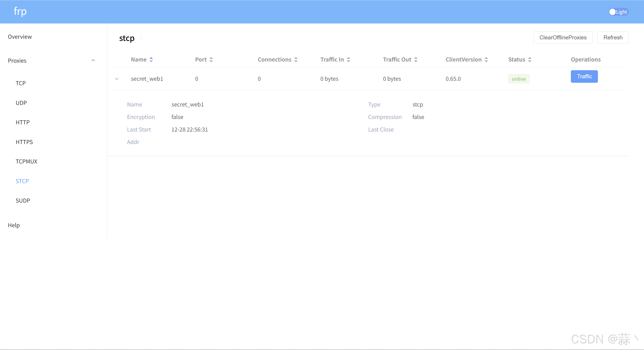Select TCP proxy type in sidebar
Image resolution: width=644 pixels, height=350 pixels.
click(21, 83)
